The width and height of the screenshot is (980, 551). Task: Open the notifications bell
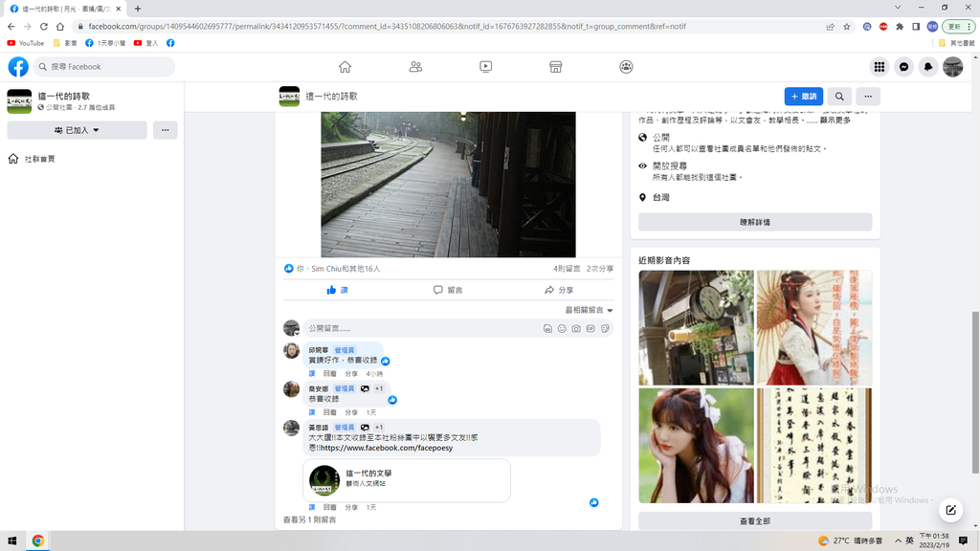coord(927,67)
